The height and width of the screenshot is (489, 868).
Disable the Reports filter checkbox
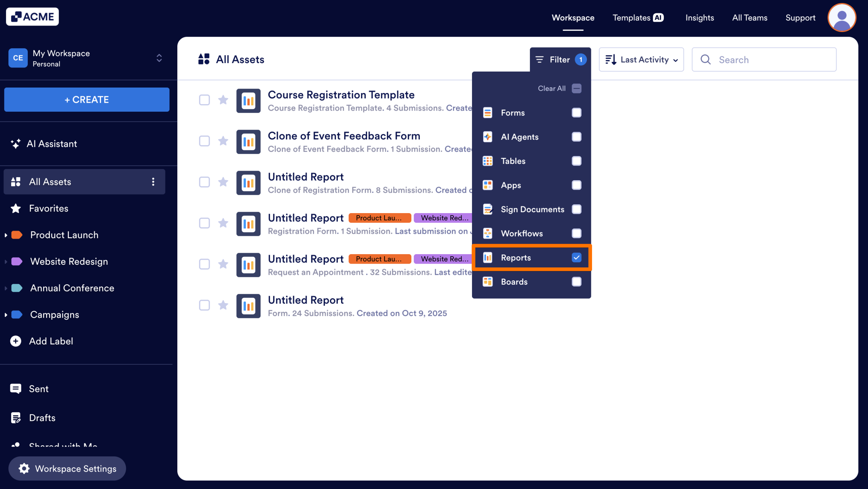click(x=576, y=258)
